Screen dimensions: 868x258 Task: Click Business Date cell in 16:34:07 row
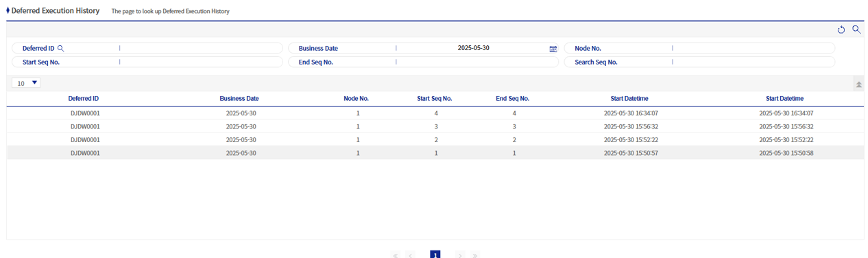tap(241, 113)
